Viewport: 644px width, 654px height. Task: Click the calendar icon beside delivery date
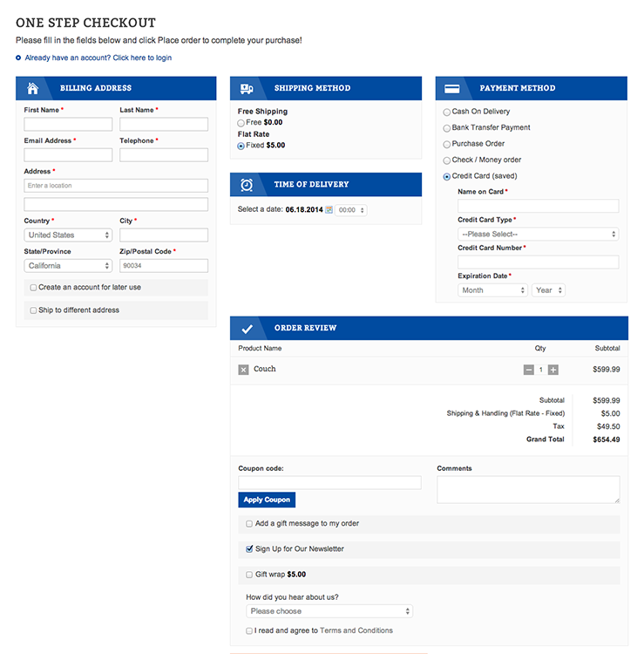point(329,210)
